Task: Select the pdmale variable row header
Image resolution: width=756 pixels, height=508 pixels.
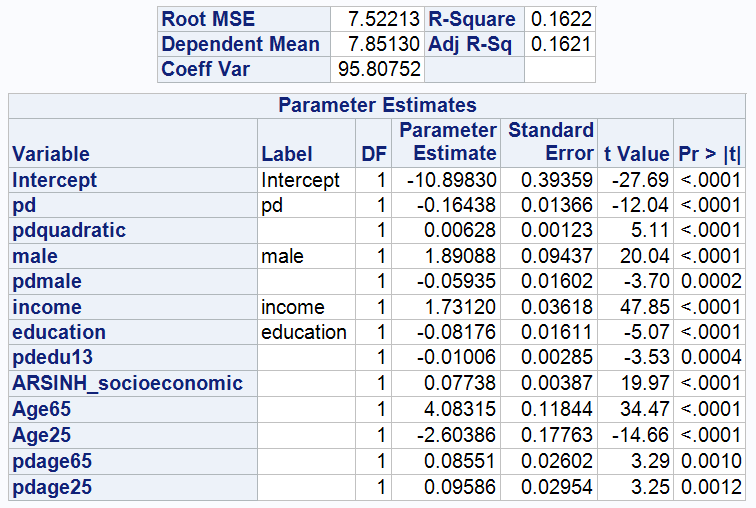Action: pyautogui.click(x=47, y=282)
